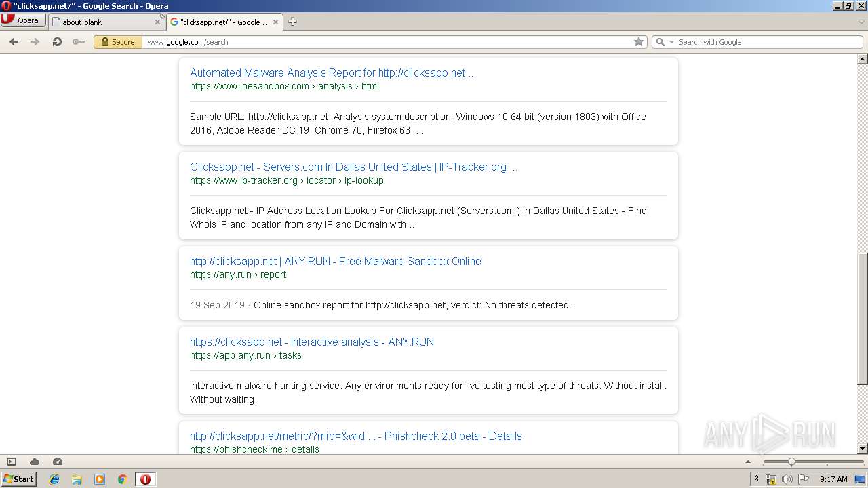Viewport: 868px width, 488px height.
Task: Open the Opera menu button
Action: tap(23, 20)
